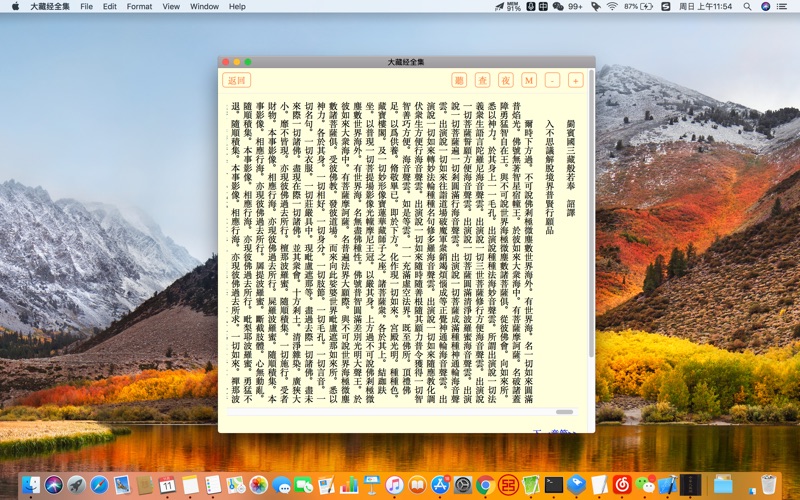Viewport: 800px width, 500px height.
Task: Open the View menu
Action: tap(171, 6)
